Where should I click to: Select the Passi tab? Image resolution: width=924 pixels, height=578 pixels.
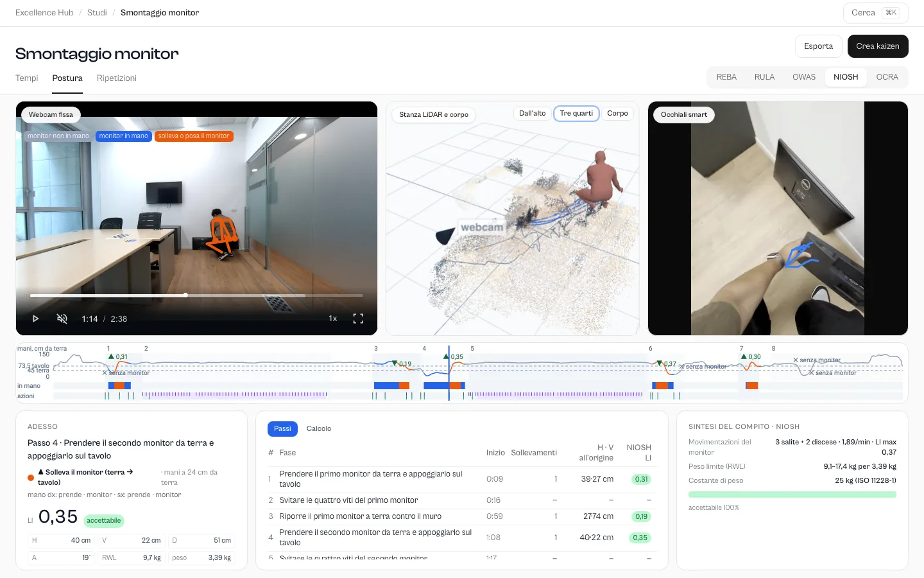pyautogui.click(x=282, y=429)
